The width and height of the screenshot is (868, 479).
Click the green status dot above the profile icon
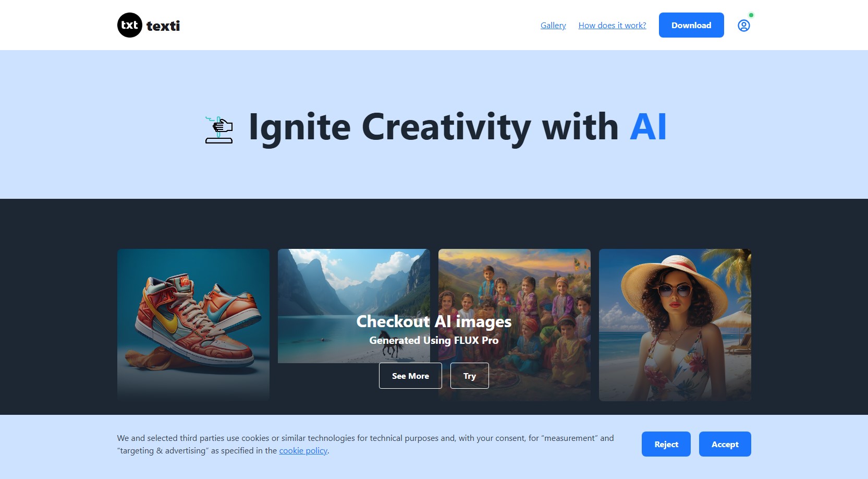tap(751, 15)
